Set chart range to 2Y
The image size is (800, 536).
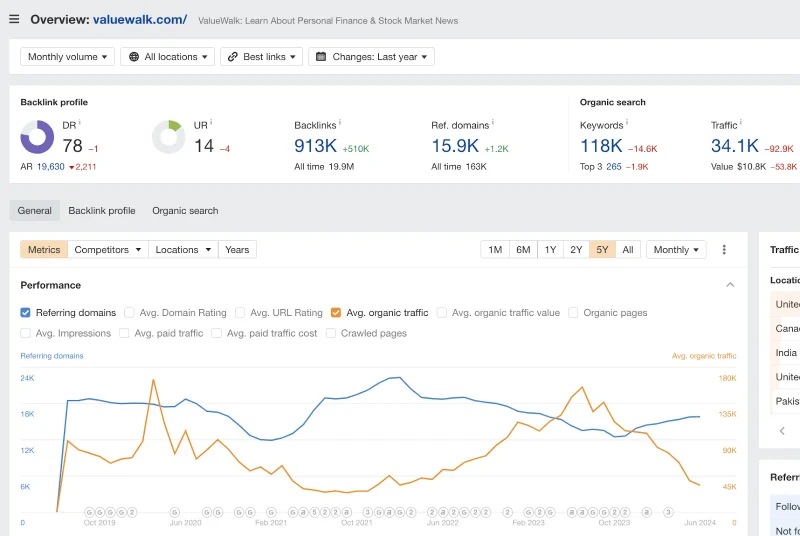(x=576, y=249)
